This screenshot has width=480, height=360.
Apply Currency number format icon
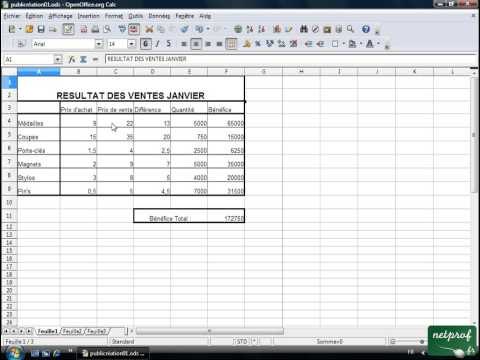[247, 44]
